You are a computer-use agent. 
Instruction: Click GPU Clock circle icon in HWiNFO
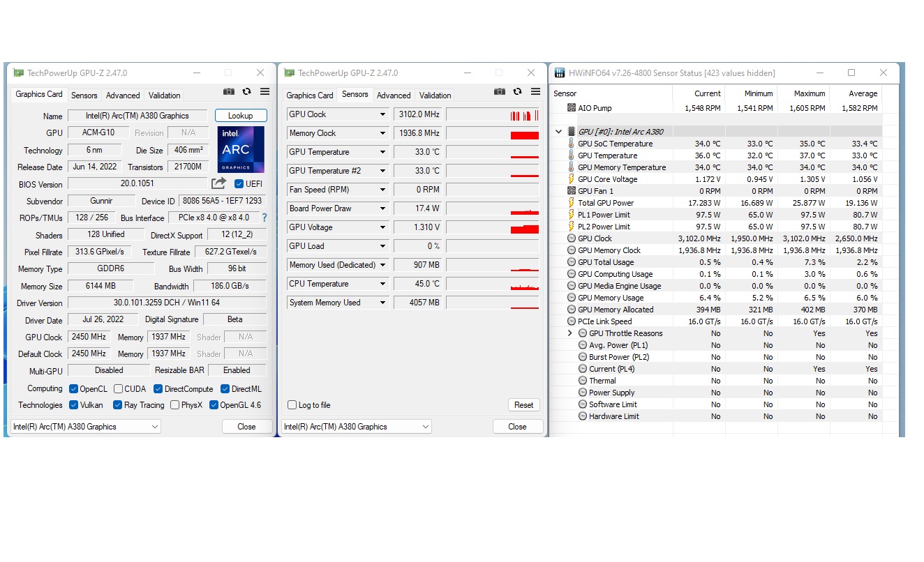[572, 238]
